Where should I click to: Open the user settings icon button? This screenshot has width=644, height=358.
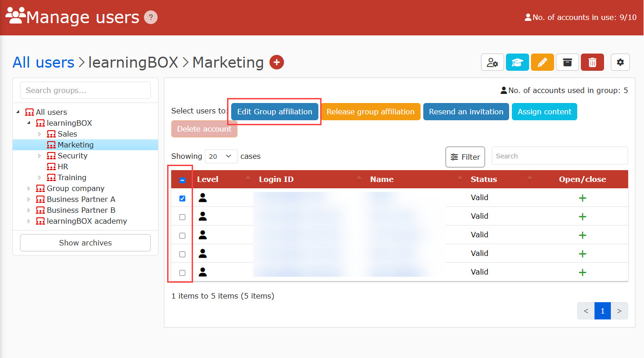pyautogui.click(x=492, y=62)
